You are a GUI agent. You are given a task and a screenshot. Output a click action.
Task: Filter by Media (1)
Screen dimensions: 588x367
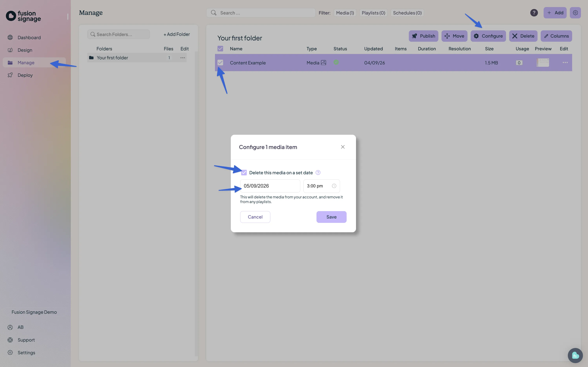[x=345, y=13]
